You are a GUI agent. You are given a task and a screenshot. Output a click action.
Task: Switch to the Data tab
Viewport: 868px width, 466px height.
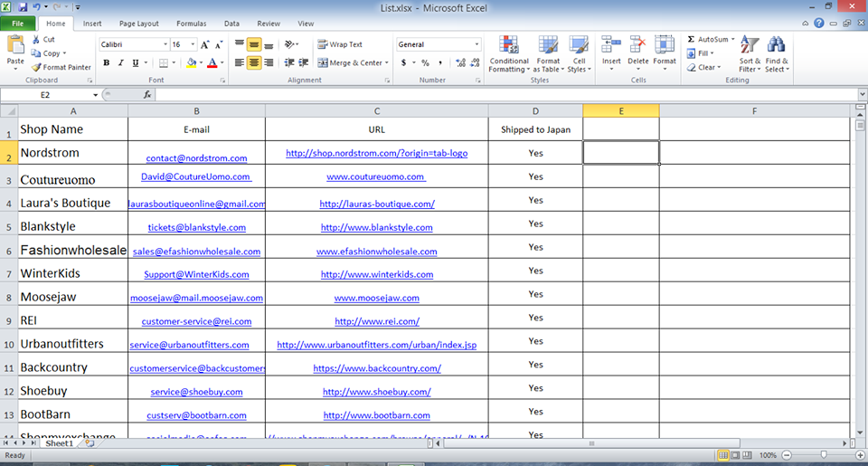click(x=232, y=24)
